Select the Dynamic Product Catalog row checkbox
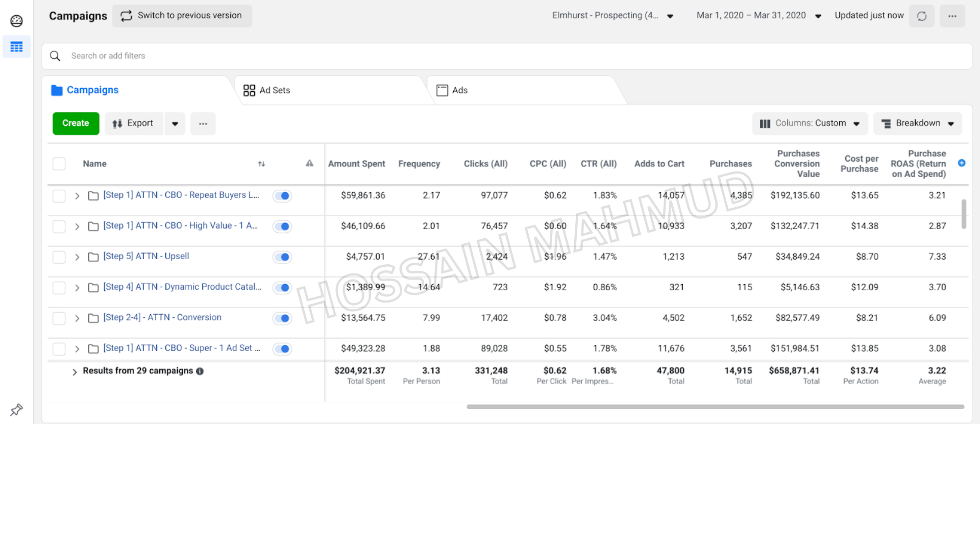The image size is (980, 551). 59,288
